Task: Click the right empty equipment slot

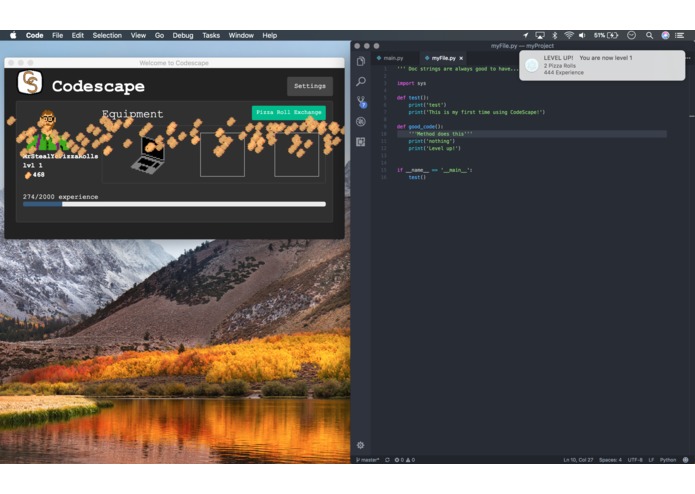Action: (296, 155)
